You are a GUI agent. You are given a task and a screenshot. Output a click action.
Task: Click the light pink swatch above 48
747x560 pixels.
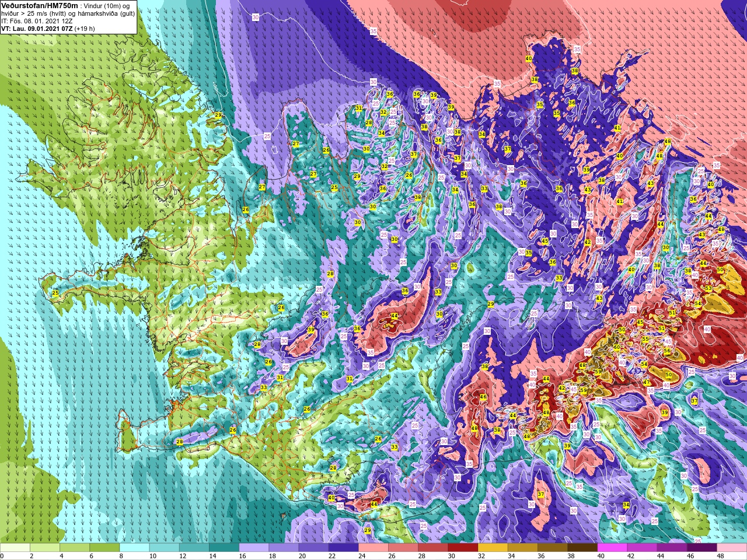point(732,547)
